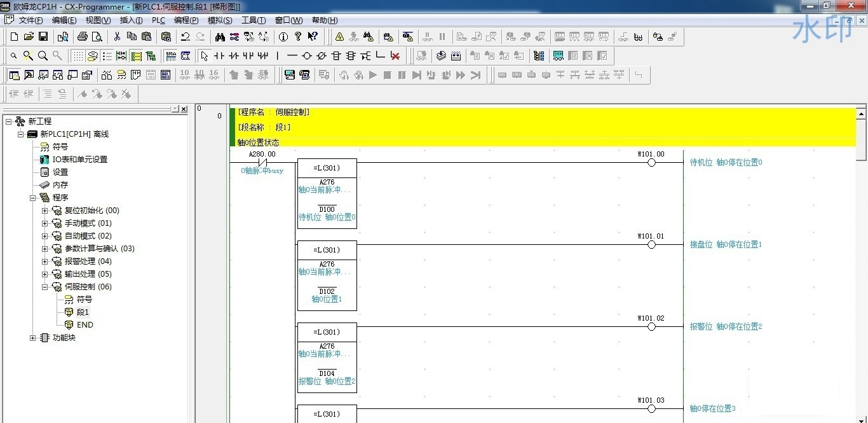Screen dimensions: 868x423
Task: Click the Work Online yellow triangle icon
Action: 339,37
